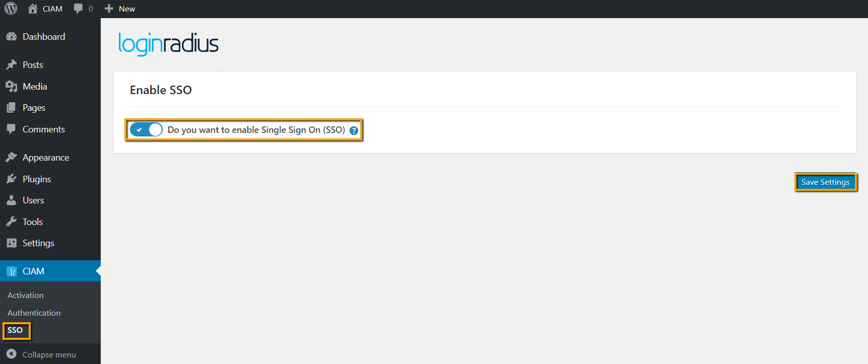
Task: Click the WordPress logo icon
Action: click(11, 9)
